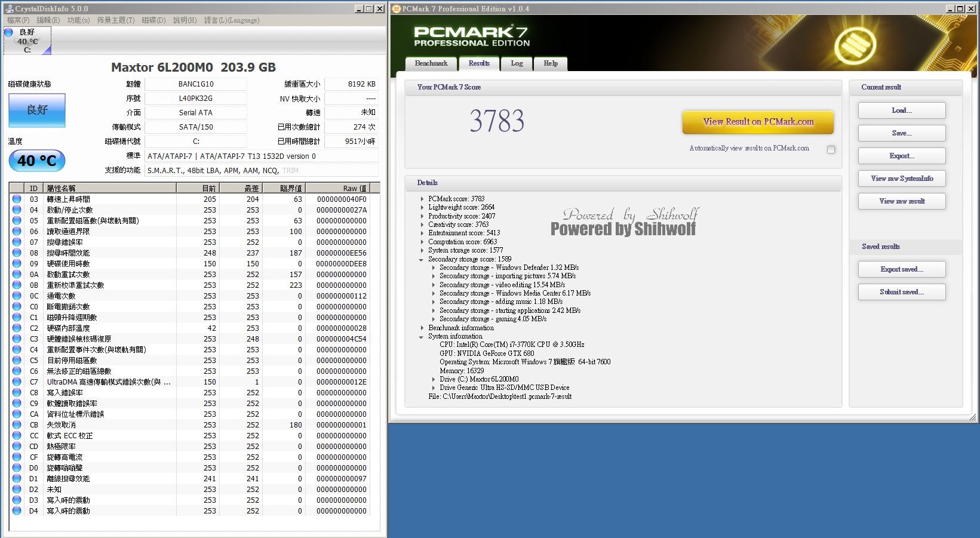Screen dimensions: 980x538
Task: Click the Submit saved... button
Action: [x=902, y=292]
